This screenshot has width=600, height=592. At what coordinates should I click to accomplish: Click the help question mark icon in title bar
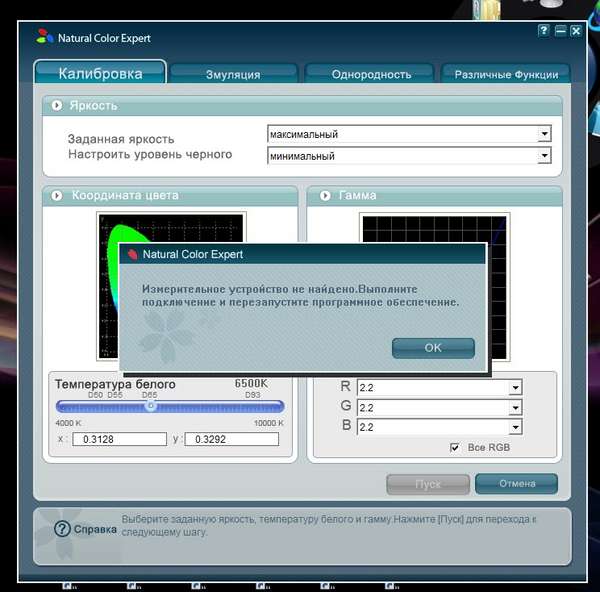[543, 31]
